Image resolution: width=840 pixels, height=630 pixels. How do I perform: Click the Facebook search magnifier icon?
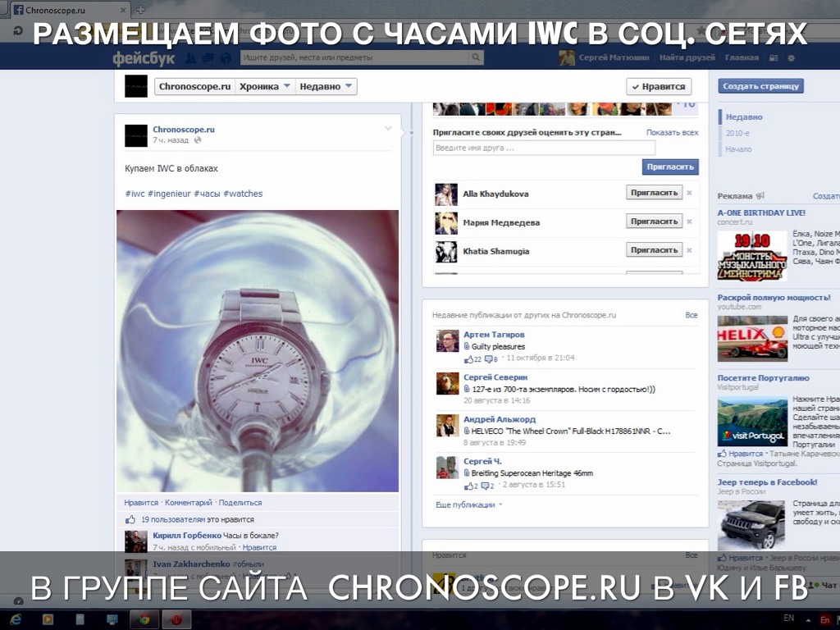(476, 58)
